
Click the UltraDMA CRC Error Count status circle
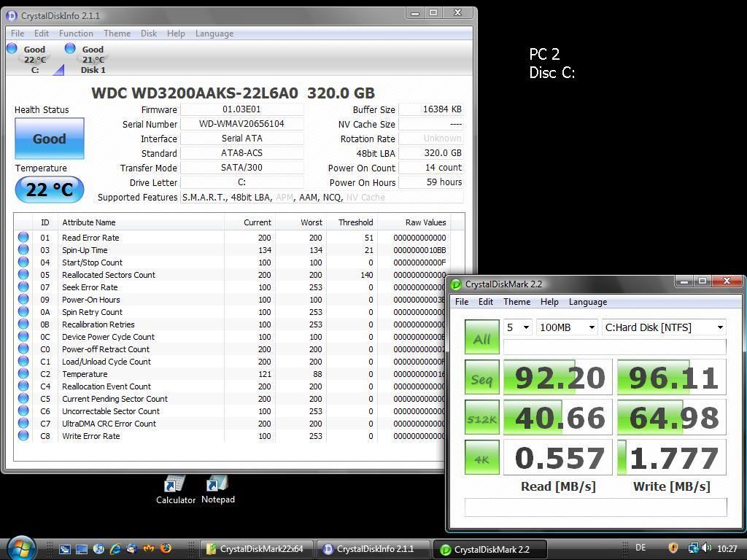(23, 423)
